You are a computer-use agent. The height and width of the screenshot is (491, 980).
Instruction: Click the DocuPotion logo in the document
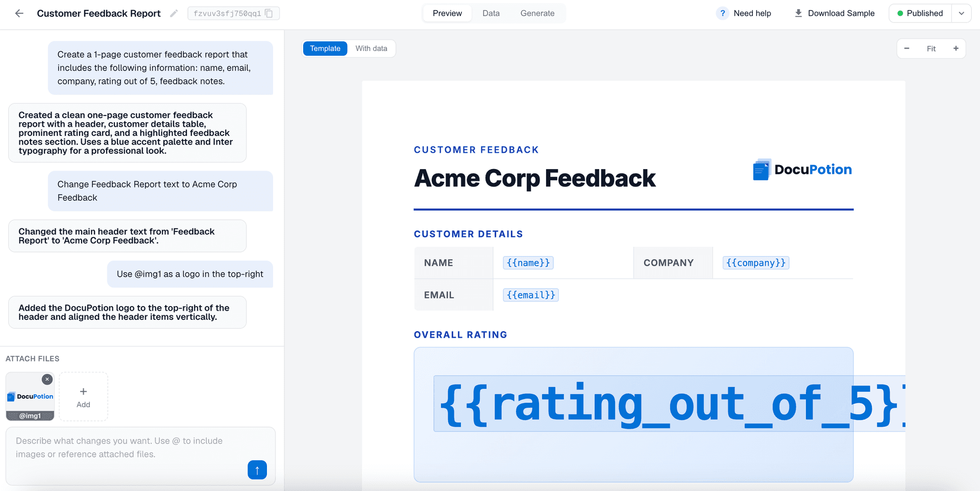click(802, 170)
